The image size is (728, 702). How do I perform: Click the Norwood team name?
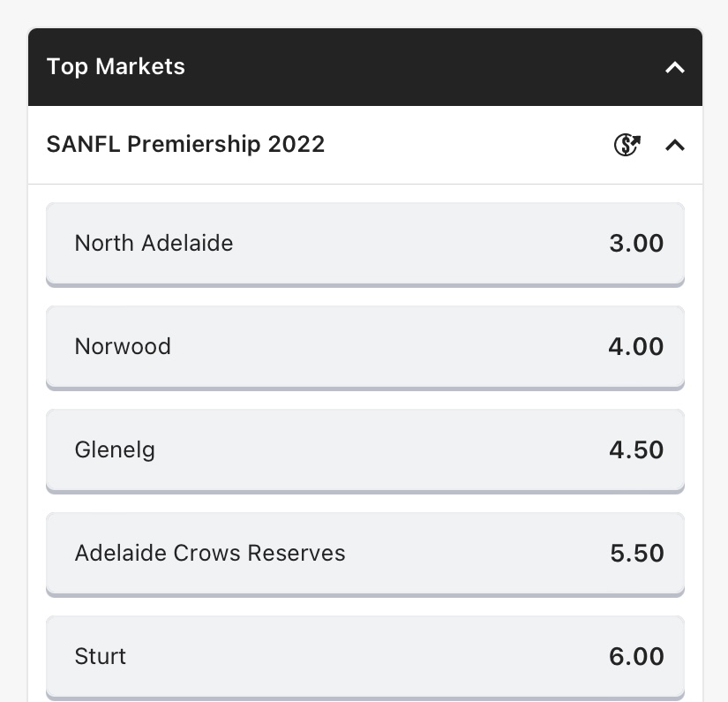123,347
